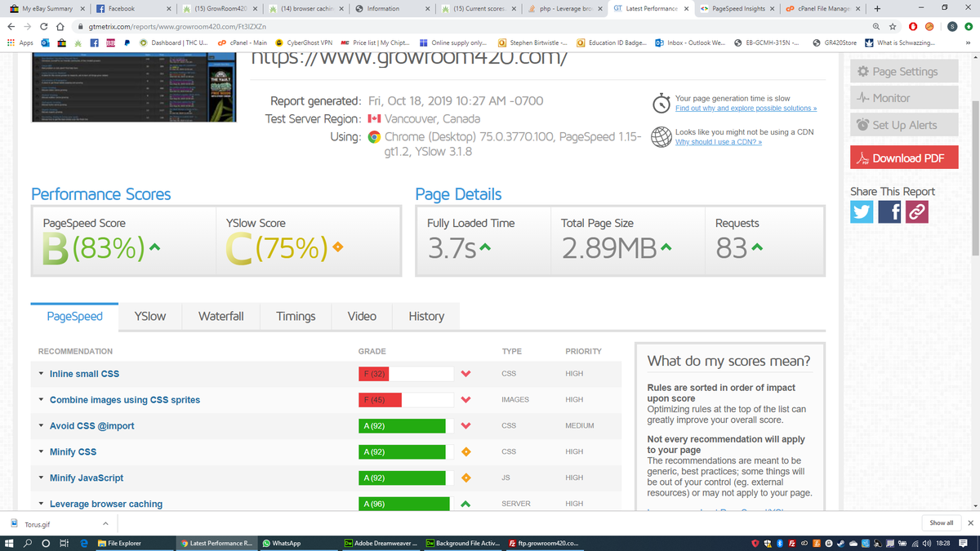
Task: Open the History tab
Action: (426, 316)
